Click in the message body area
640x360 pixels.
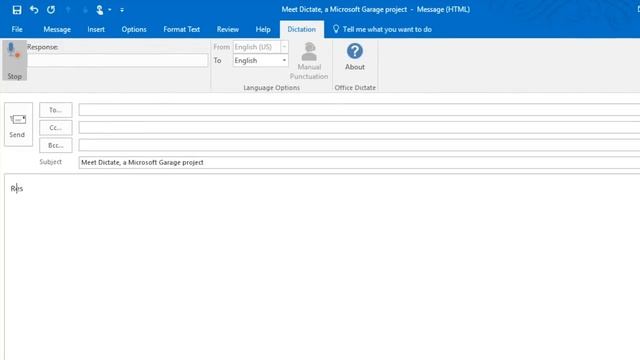coord(322,267)
